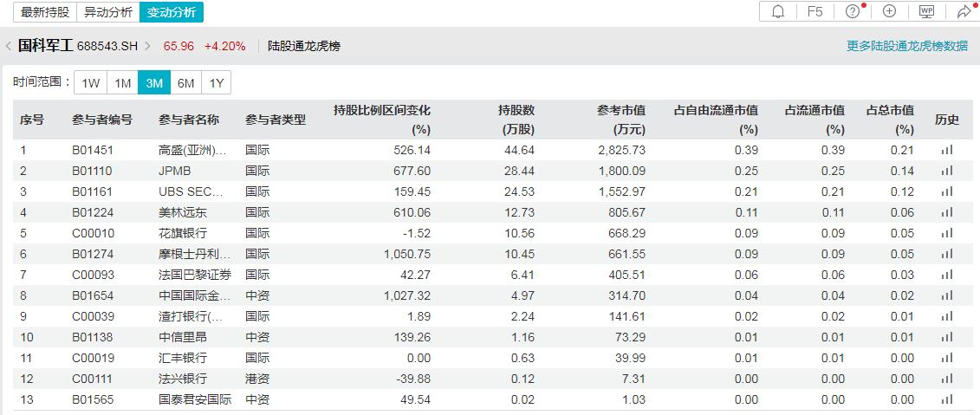Click the circled plus add icon
The image size is (980, 415).
pos(889,11)
